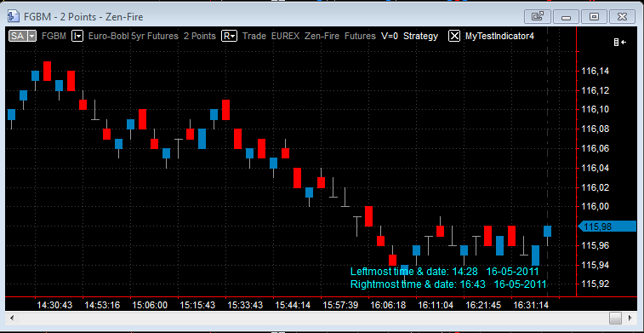Open the SA dropdown selector
The image size is (644, 333).
23,36
